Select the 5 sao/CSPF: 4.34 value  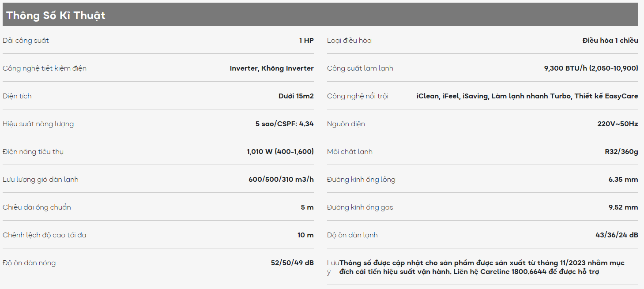point(285,124)
